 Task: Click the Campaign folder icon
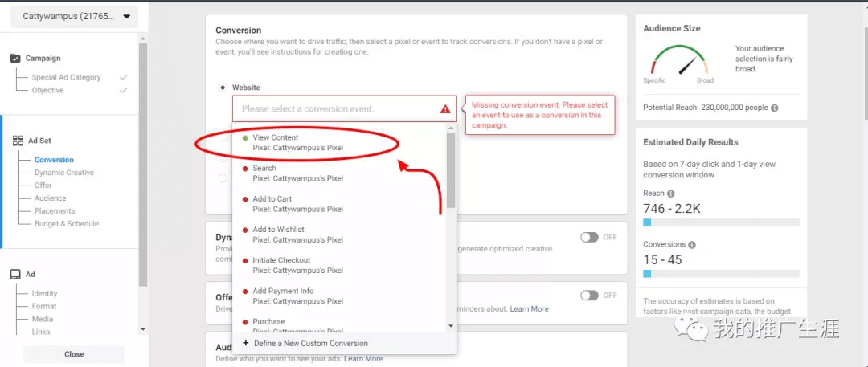click(x=15, y=59)
